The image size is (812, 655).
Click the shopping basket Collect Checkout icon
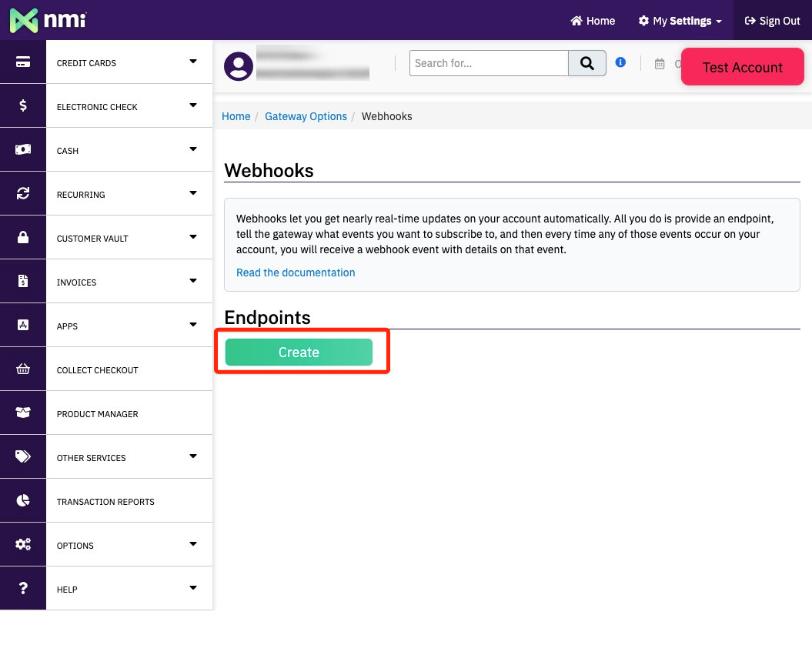coord(23,369)
